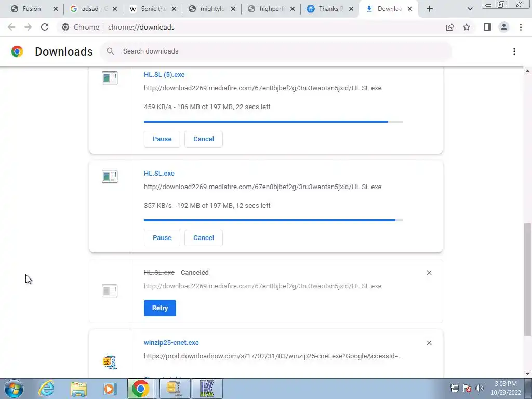Image resolution: width=532 pixels, height=399 pixels.
Task: Click the HL.SL.exe 192 MB progress bar
Action: [273, 220]
